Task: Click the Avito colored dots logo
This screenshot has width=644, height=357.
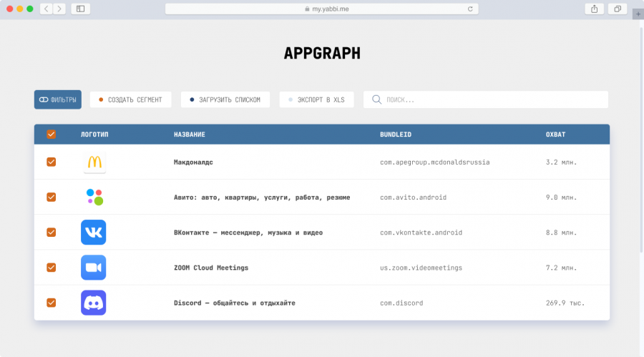Action: point(94,197)
